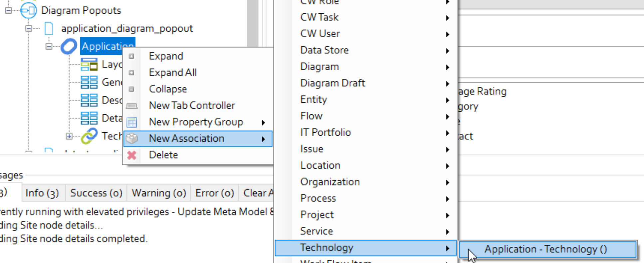Select the Data Store submenu item
Screen dimensions: 644x263
point(324,50)
